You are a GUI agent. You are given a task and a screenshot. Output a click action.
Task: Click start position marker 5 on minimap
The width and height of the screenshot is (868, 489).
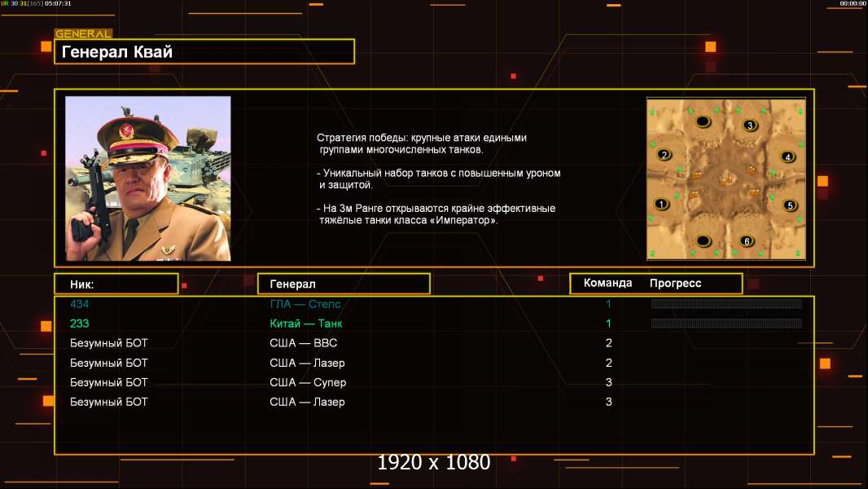pyautogui.click(x=790, y=205)
